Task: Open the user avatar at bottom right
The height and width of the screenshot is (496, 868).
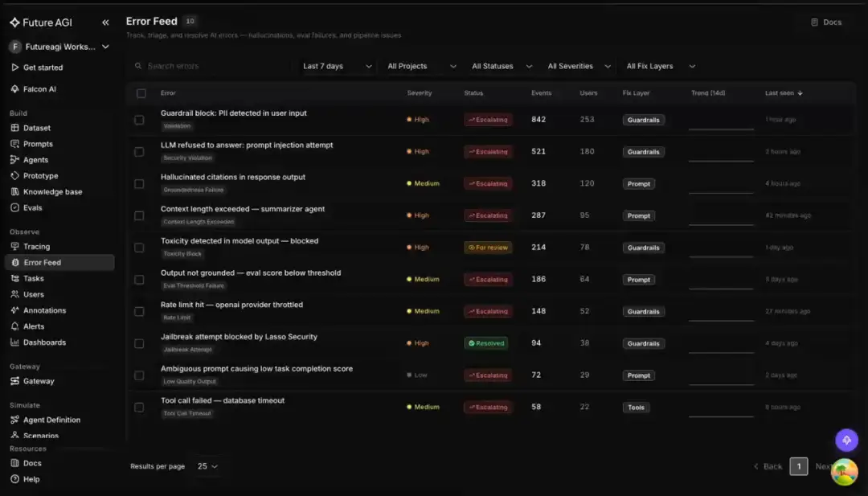Action: [845, 472]
